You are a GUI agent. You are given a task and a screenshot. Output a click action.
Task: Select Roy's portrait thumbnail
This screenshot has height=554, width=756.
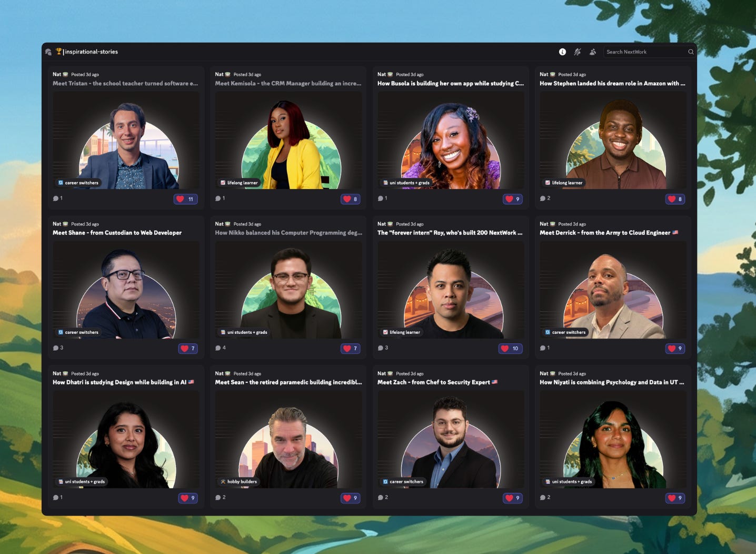(x=451, y=290)
